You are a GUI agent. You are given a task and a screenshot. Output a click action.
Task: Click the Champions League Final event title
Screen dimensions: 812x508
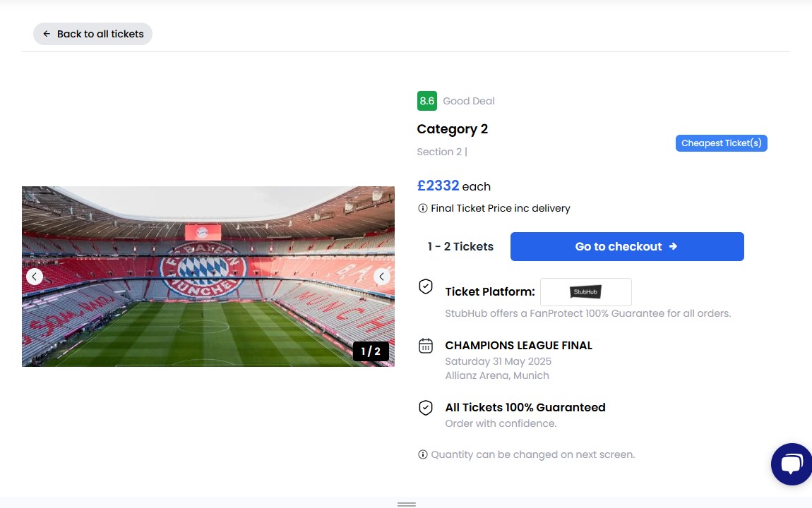[518, 346]
